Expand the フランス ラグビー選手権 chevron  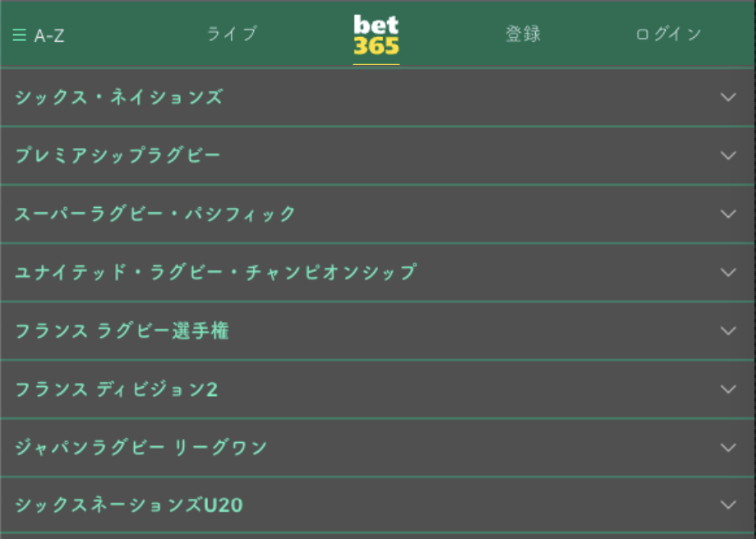[x=728, y=331]
